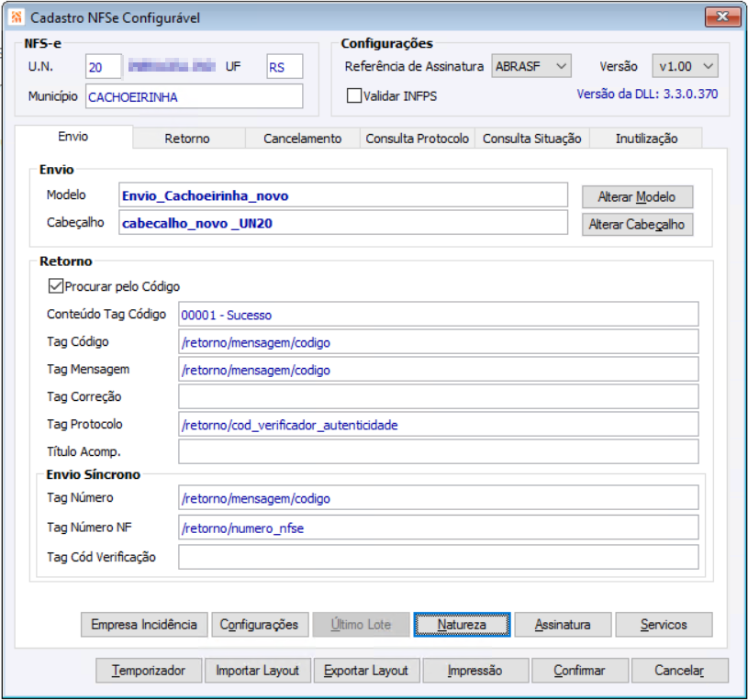Click the empty Tag Cód Verificação field

(x=439, y=557)
